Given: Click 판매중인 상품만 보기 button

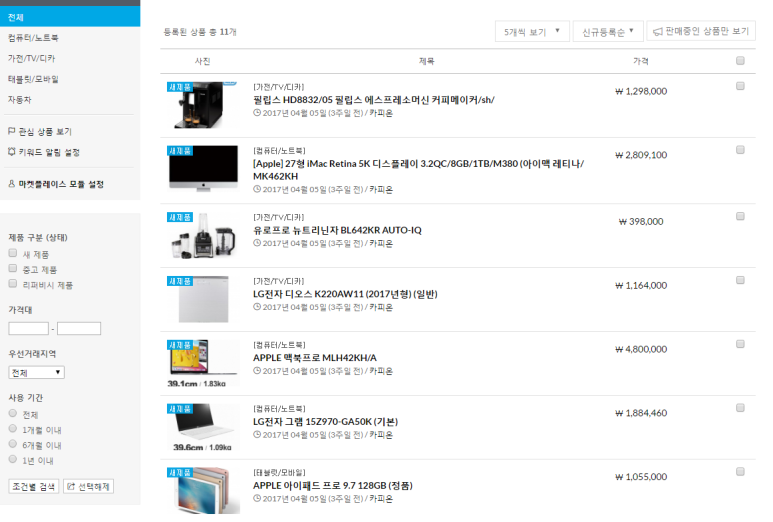Looking at the screenshot, I should [x=701, y=31].
